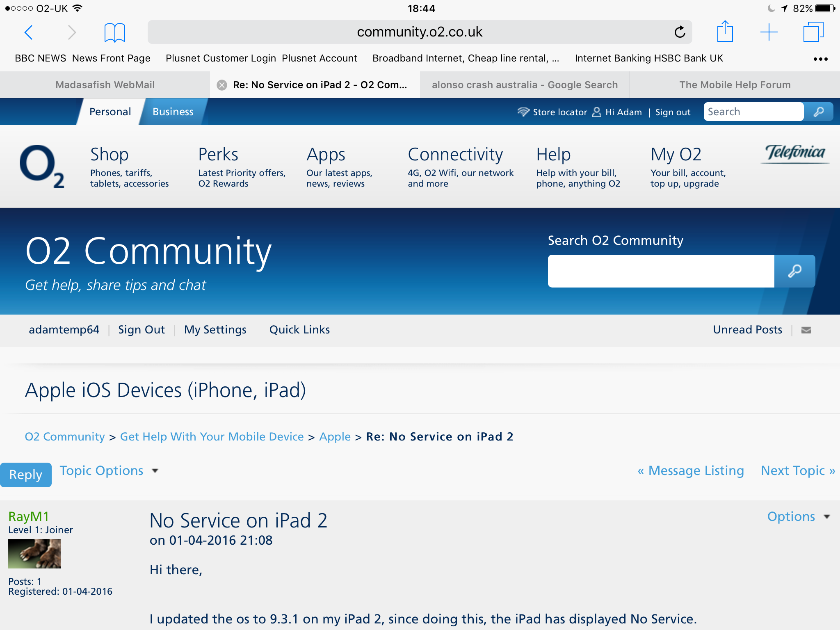Image resolution: width=840 pixels, height=630 pixels.
Task: Open the News Front Page bookmark
Action: click(x=111, y=58)
